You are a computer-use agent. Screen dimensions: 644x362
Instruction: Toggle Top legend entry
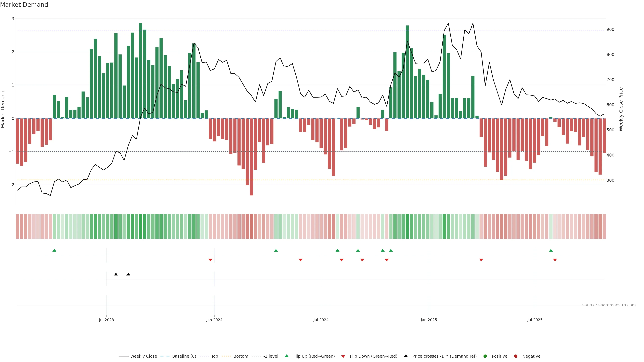(x=214, y=356)
